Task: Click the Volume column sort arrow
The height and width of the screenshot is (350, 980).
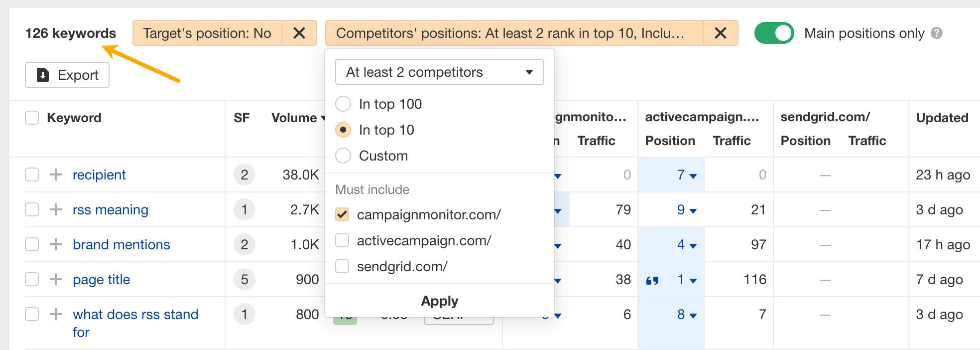Action: (322, 118)
